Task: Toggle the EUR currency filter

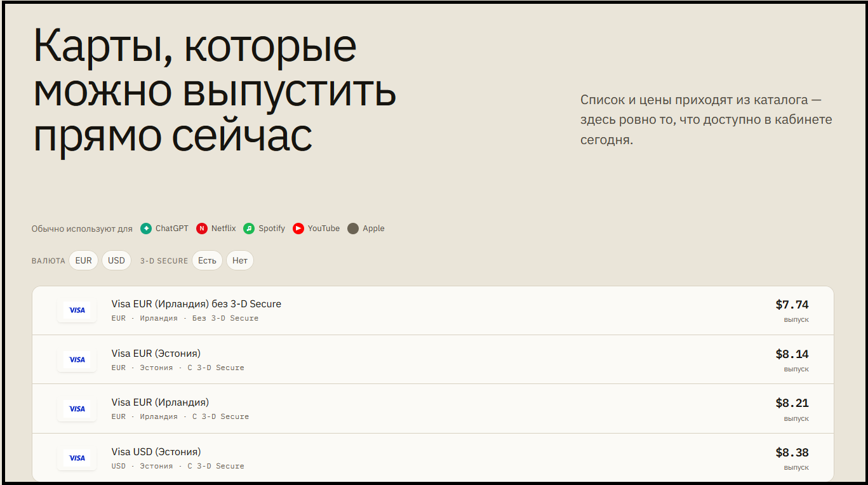Action: coord(83,260)
